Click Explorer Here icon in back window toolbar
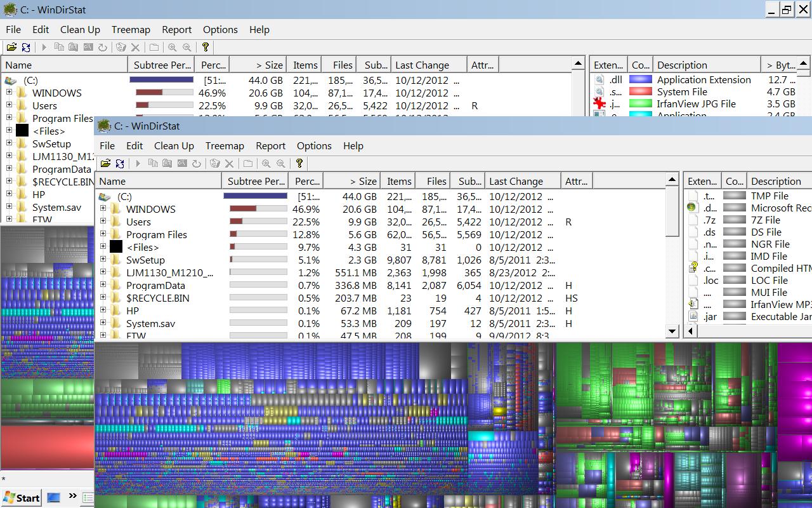 [73, 47]
